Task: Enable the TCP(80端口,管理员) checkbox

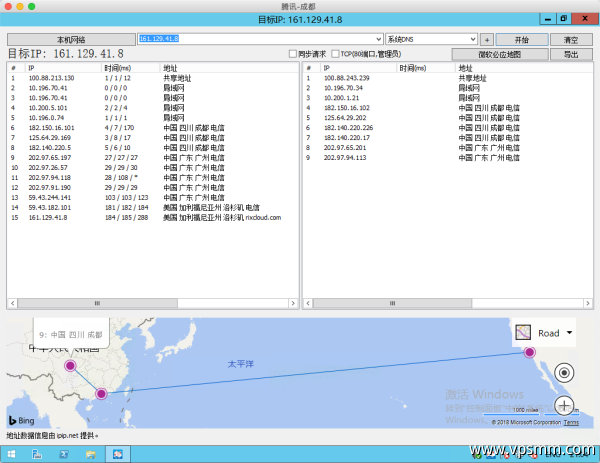Action: [336, 54]
